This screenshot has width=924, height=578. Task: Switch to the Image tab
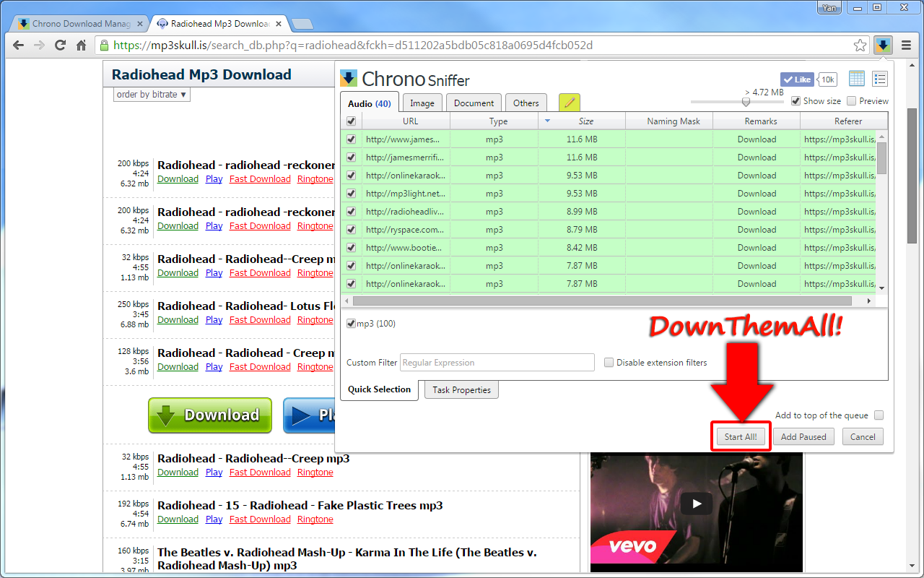coord(422,103)
